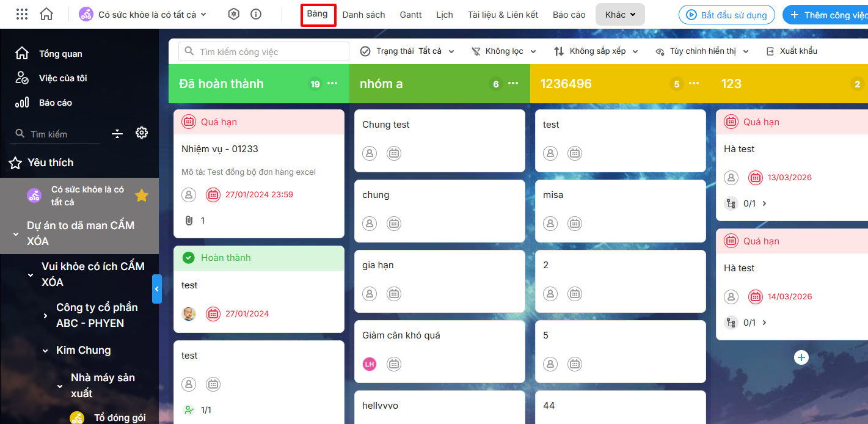Image resolution: width=868 pixels, height=424 pixels.
Task: Open project settings hexagon icon
Action: 233,14
